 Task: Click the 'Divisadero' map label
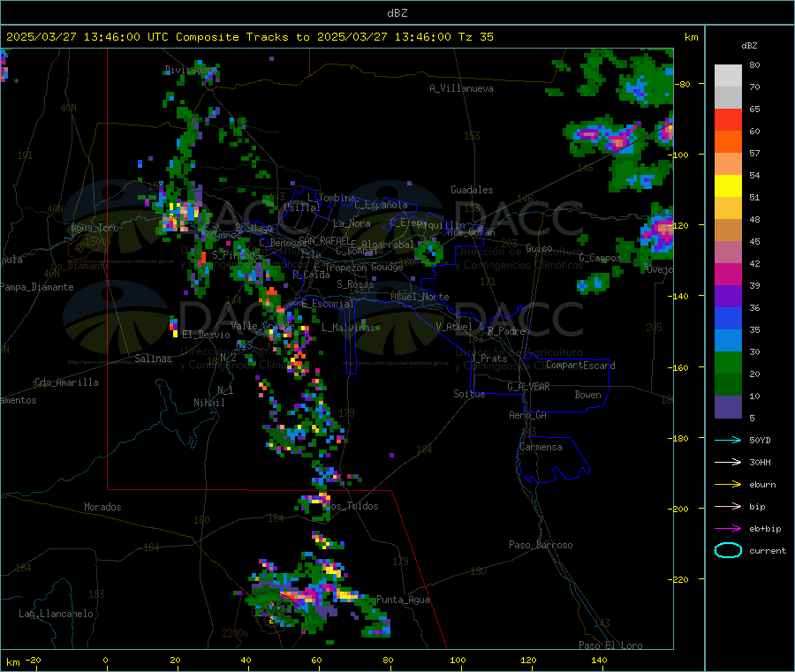(190, 70)
